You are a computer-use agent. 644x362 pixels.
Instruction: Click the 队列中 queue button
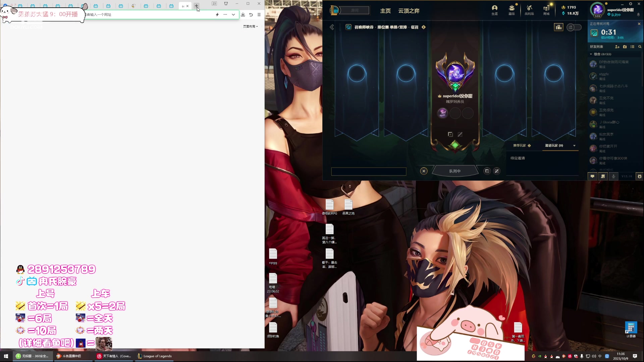click(455, 171)
